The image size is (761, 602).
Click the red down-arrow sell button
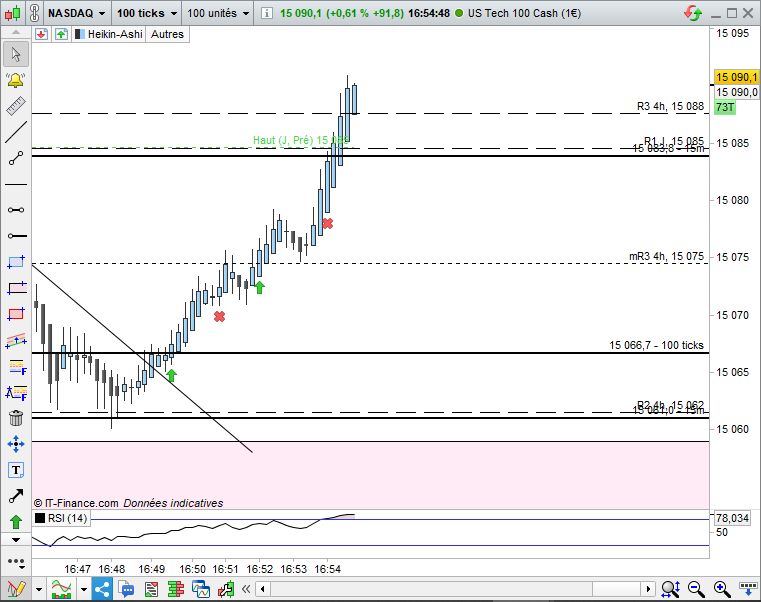(x=42, y=34)
